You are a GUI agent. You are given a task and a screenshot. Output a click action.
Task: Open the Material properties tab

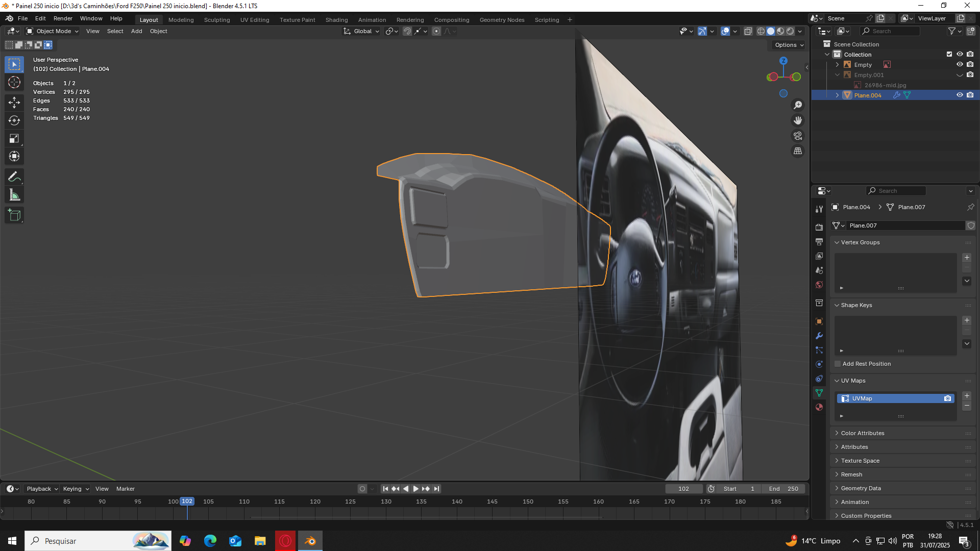[819, 407]
